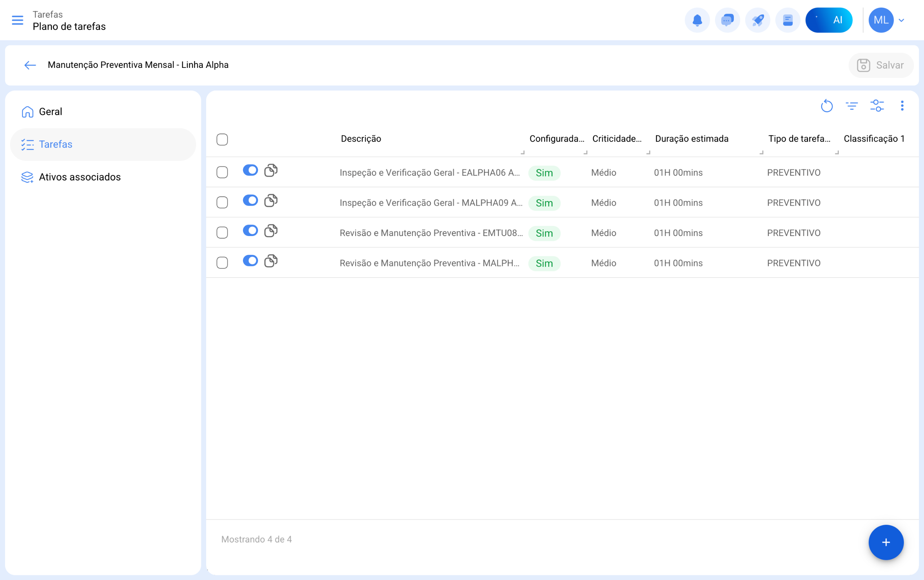Select all tasks with header checkbox
Screen dimensions: 924x580
[222, 139]
